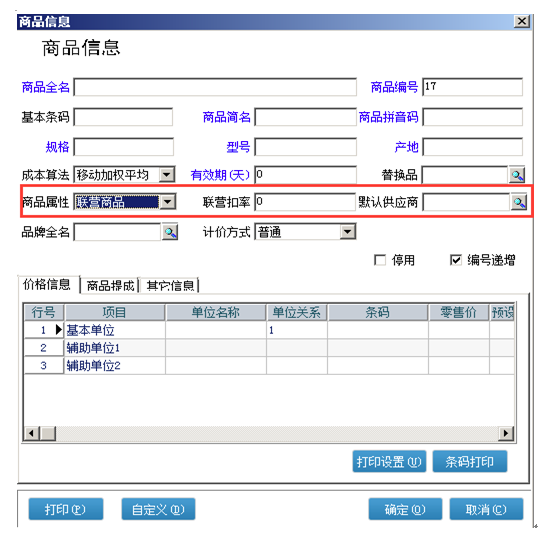Confirm with the 确定 button
Viewport: 552px width, 539px height.
(405, 509)
